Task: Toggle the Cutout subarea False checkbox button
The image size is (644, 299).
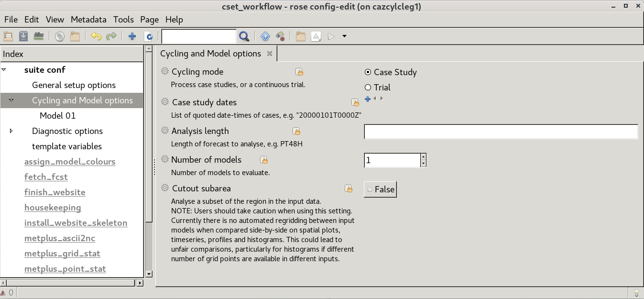Action: tap(380, 189)
